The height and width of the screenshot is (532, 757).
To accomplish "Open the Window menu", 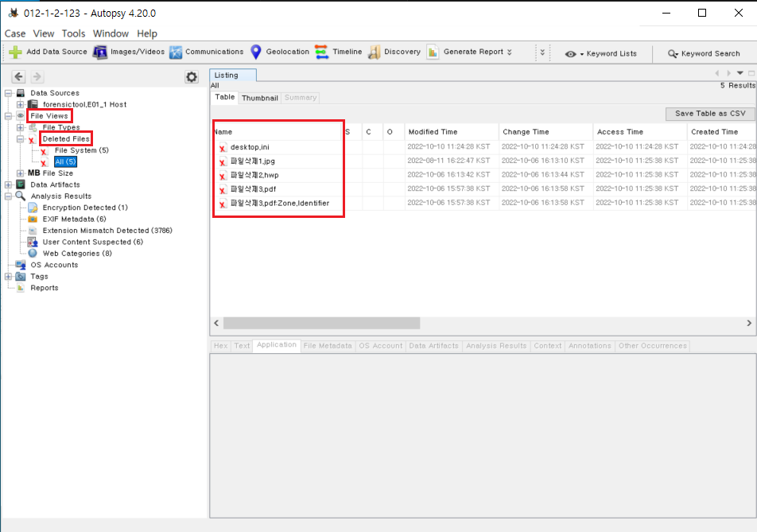I will pyautogui.click(x=111, y=33).
